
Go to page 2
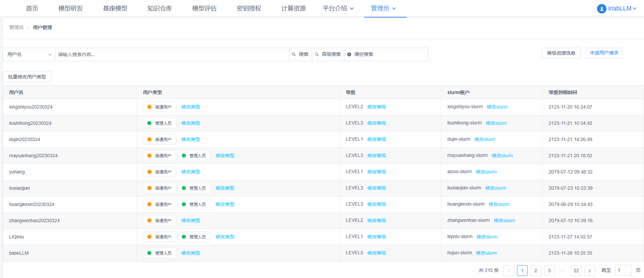coord(536,271)
